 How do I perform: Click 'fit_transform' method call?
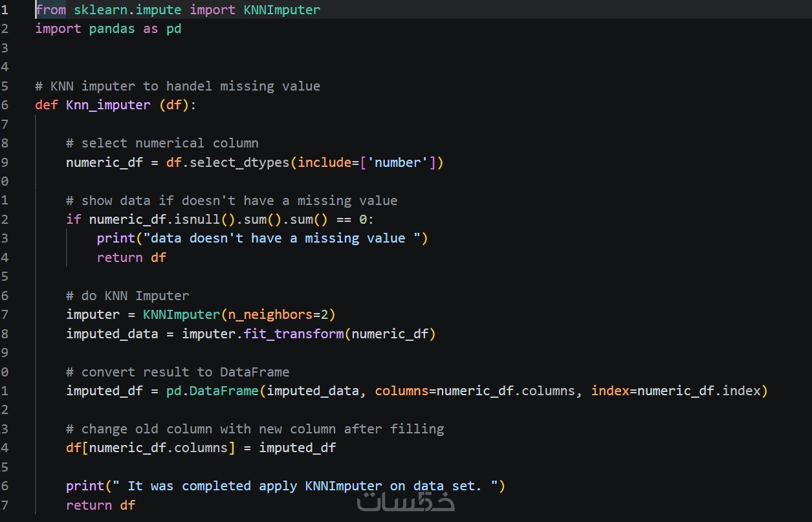click(x=293, y=334)
